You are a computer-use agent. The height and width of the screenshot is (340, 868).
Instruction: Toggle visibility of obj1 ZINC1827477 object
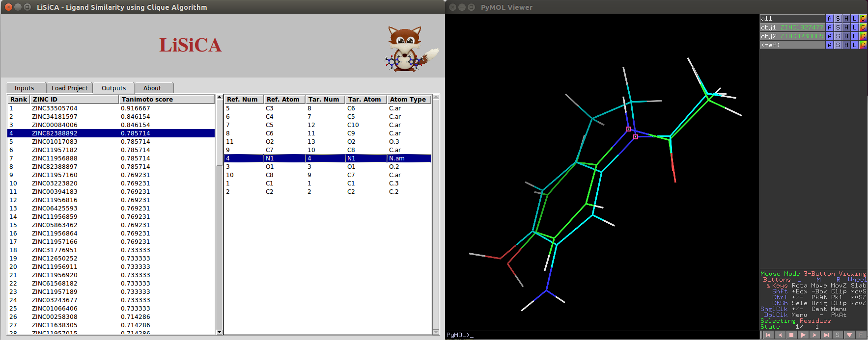tap(792, 27)
